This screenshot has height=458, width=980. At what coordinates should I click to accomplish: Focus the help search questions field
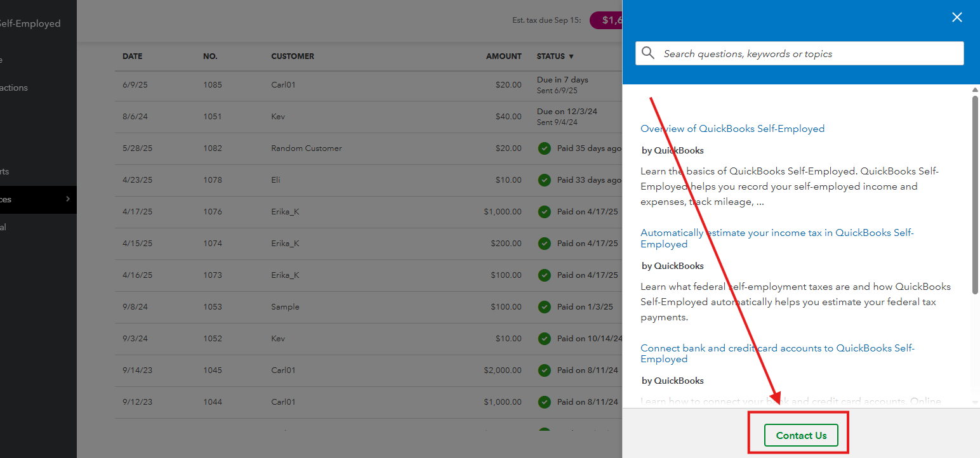pos(800,53)
